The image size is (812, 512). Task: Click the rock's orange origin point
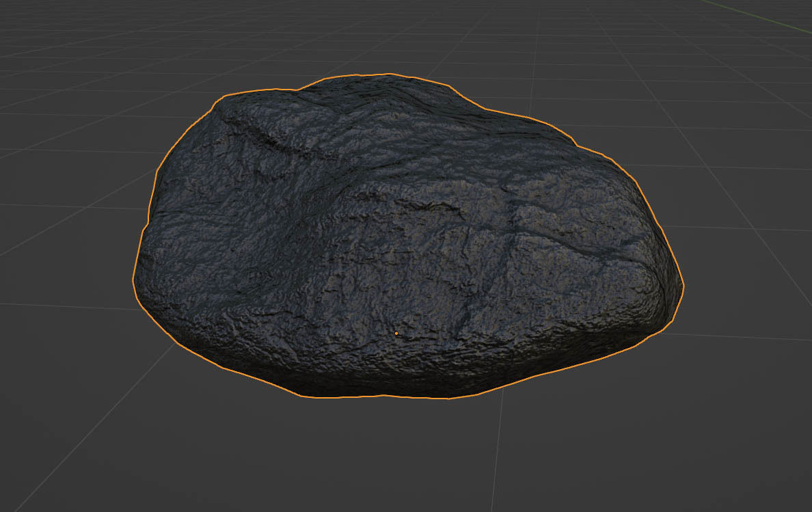point(396,334)
